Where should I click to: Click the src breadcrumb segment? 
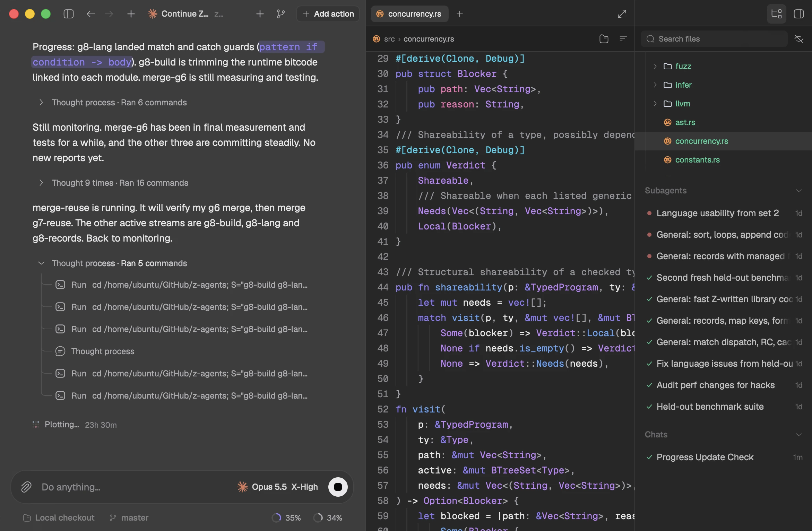[x=389, y=39]
